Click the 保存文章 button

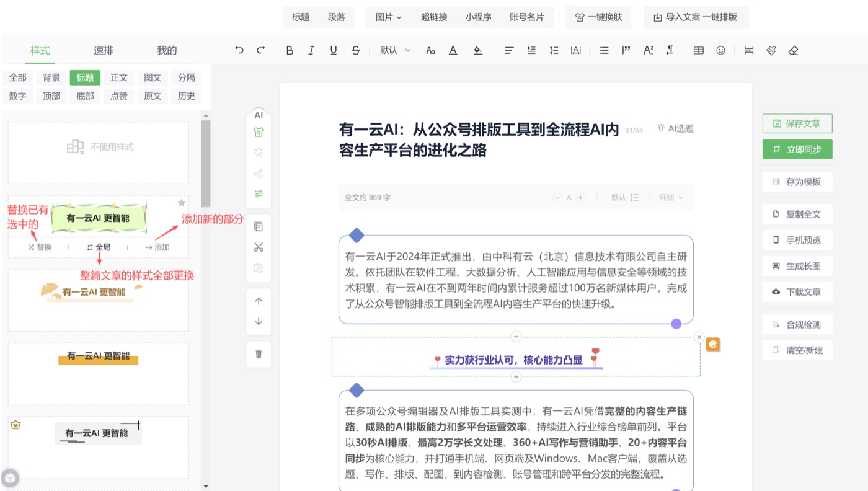pos(797,123)
